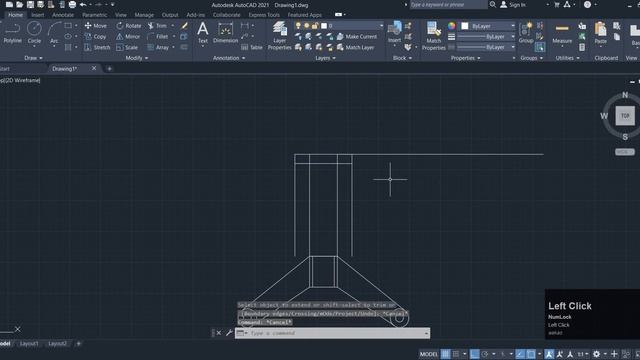Toggle the layer on/off lightbulb icon
Screen dimensions: 640x360
point(298,26)
